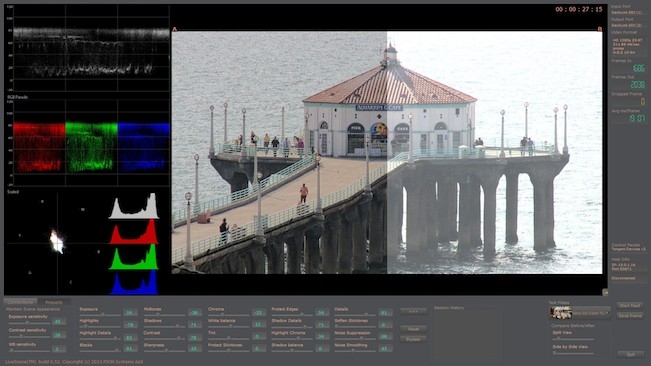Click the Noise Suppression slider
The width and height of the screenshot is (651, 366).
click(x=356, y=338)
